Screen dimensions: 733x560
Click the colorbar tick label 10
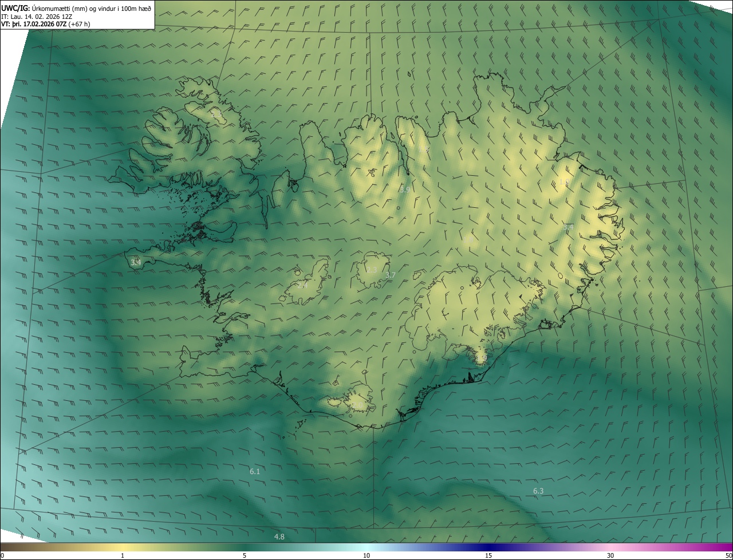point(366,556)
